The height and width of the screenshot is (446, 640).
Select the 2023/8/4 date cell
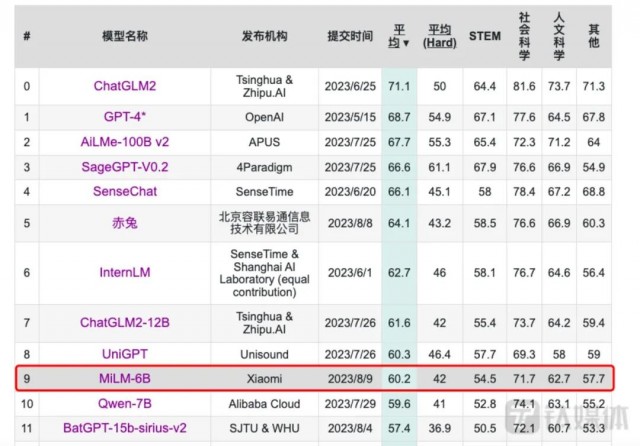coord(350,428)
